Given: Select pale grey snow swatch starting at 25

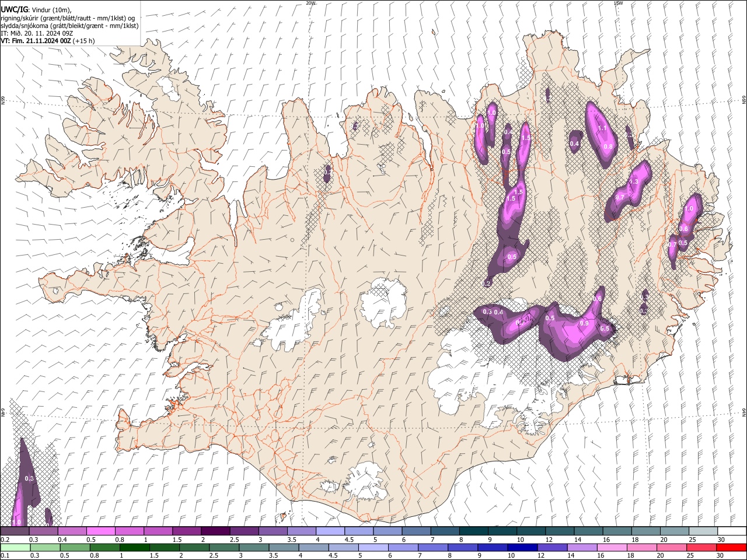Looking at the screenshot, I should [703, 531].
